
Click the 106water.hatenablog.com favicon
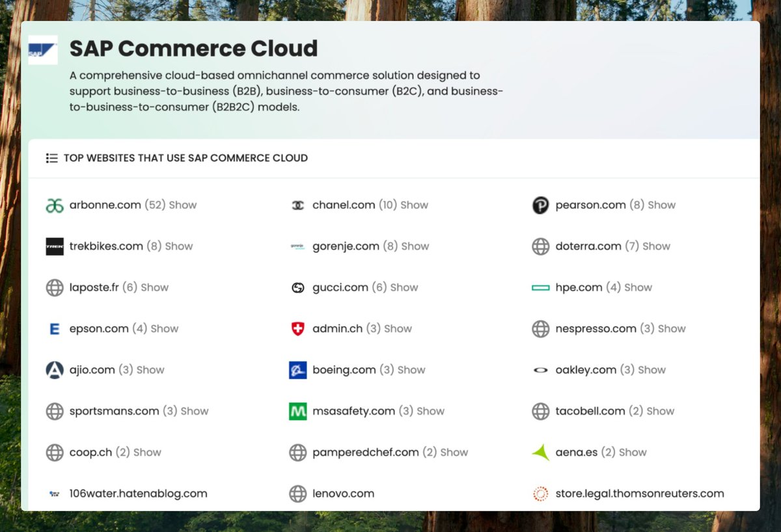pyautogui.click(x=55, y=494)
